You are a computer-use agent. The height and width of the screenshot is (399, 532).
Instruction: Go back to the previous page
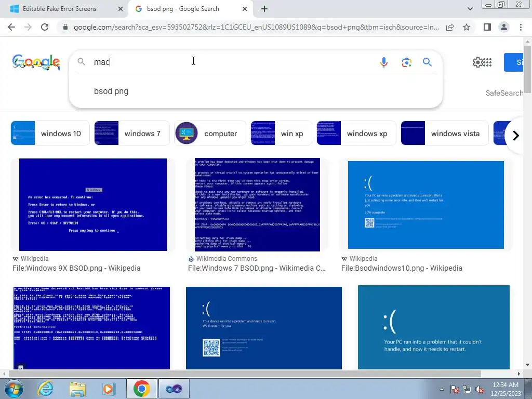[11, 27]
